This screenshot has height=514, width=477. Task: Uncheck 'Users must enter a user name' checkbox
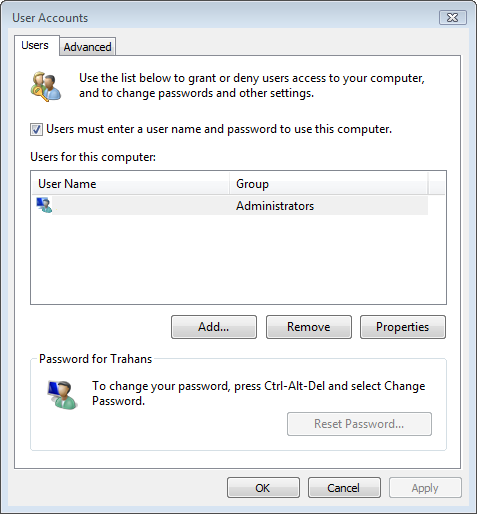[x=36, y=129]
